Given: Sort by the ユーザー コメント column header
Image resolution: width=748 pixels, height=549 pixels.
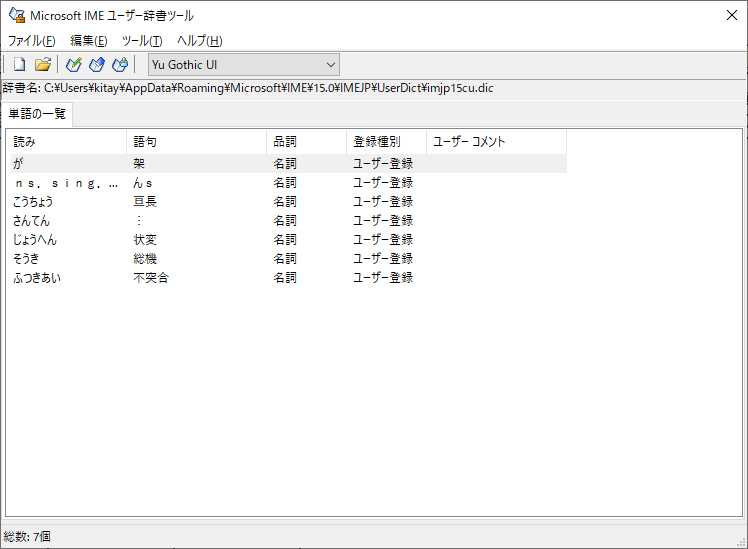Looking at the screenshot, I should tap(496, 142).
